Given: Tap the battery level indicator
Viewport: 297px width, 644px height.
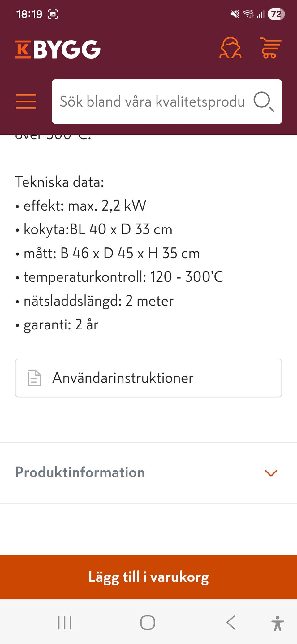Looking at the screenshot, I should [x=276, y=14].
